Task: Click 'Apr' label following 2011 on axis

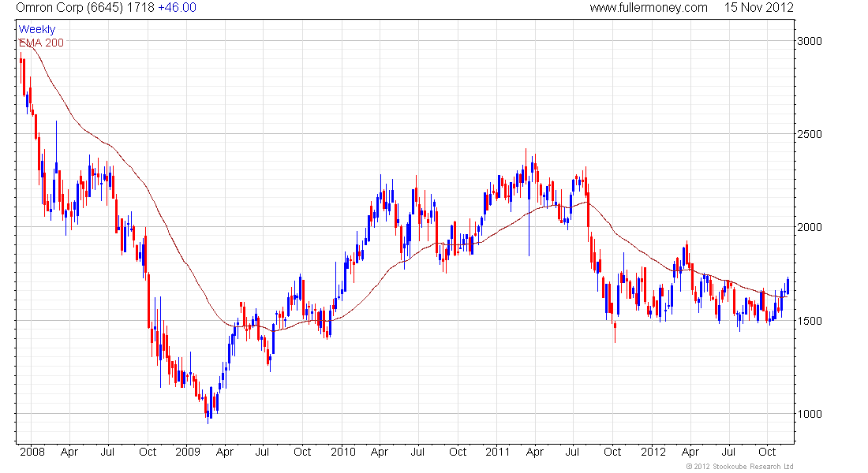Action: pos(535,453)
